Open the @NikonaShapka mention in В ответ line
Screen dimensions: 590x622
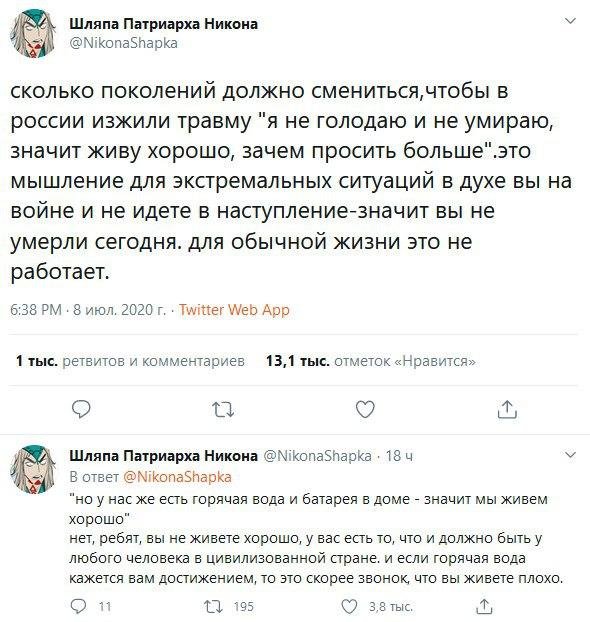coord(177,476)
